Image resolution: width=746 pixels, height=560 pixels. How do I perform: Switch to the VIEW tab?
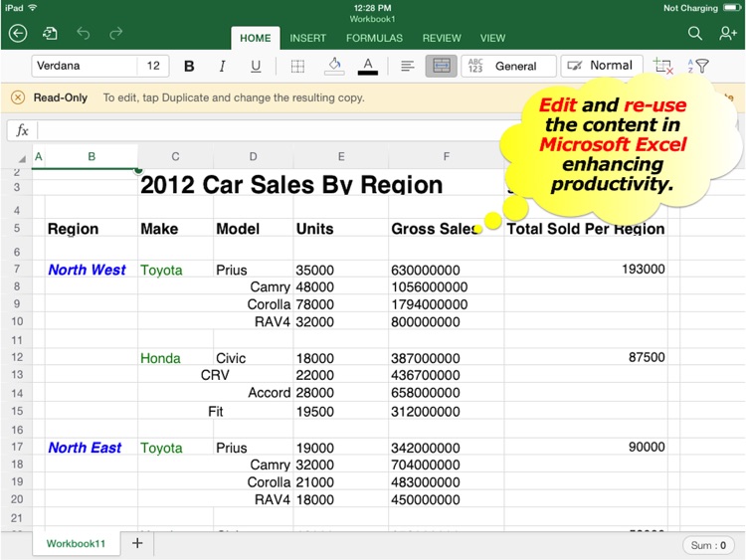point(492,38)
